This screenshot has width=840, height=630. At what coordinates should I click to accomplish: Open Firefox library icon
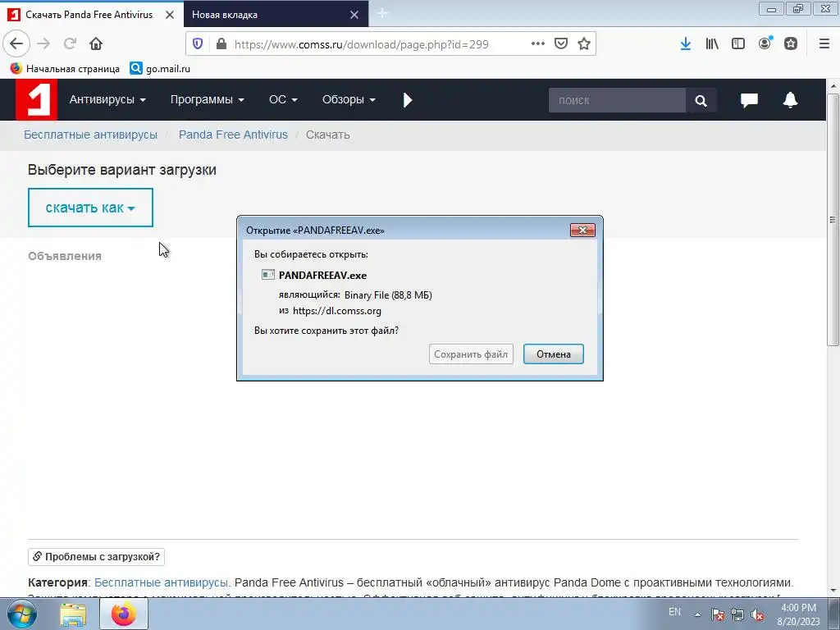click(712, 44)
